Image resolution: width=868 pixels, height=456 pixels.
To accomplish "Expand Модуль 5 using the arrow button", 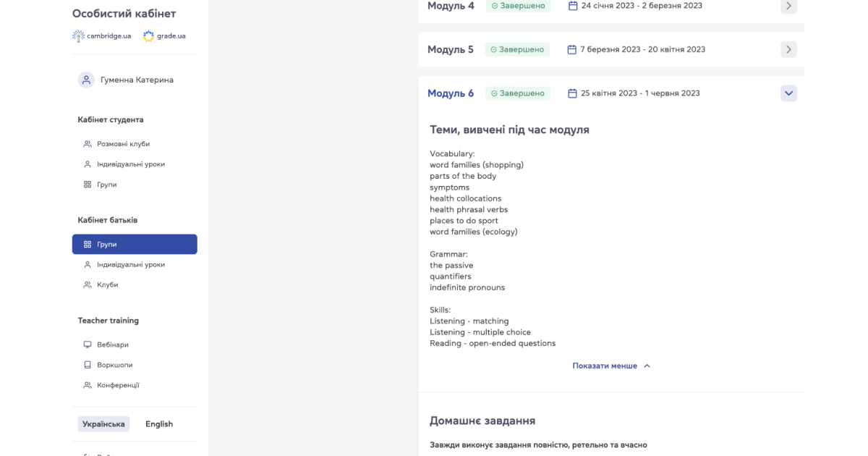I will point(789,49).
